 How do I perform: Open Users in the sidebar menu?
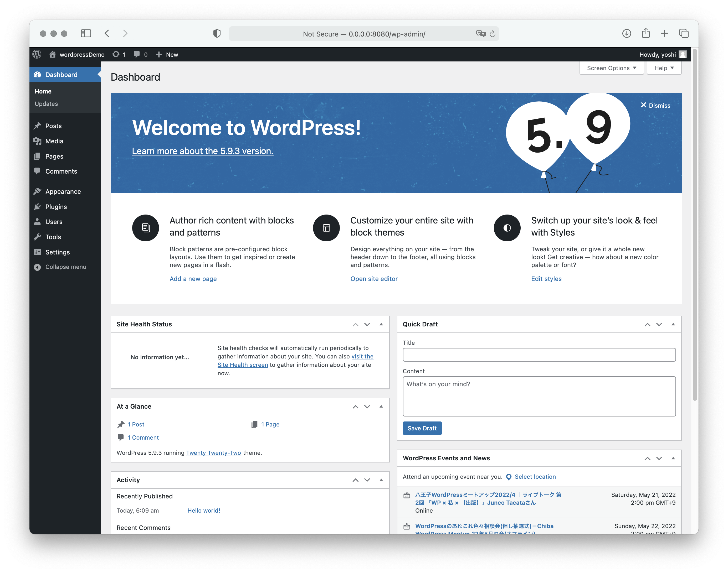65,221
